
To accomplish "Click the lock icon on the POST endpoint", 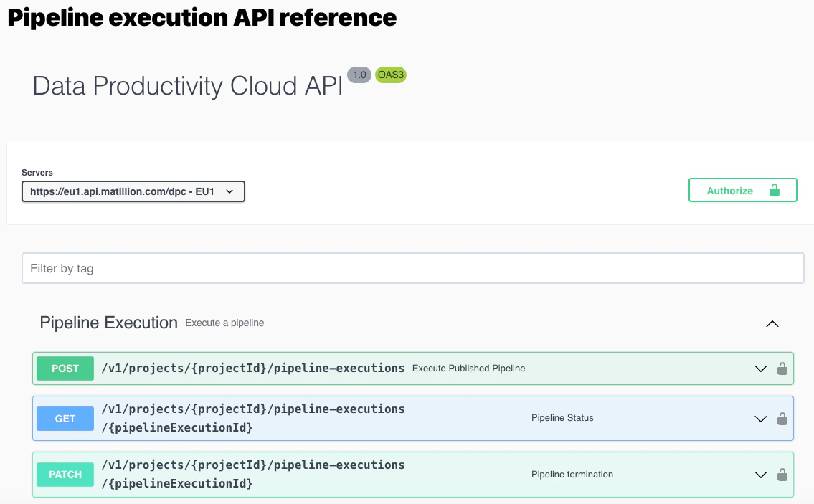I will point(782,368).
